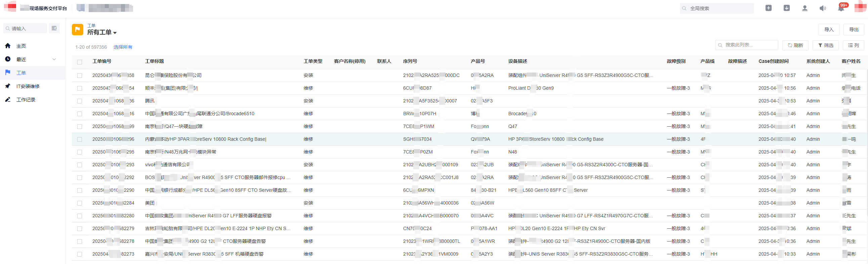This screenshot has width=868, height=264.
Task: Open the 所有工单 view dropdown
Action: (x=102, y=32)
